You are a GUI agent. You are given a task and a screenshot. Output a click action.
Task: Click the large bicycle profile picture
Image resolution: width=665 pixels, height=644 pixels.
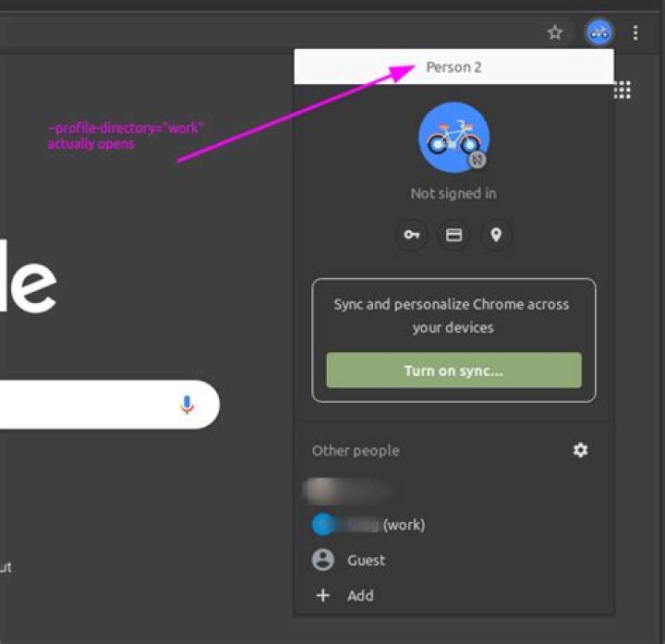[453, 137]
